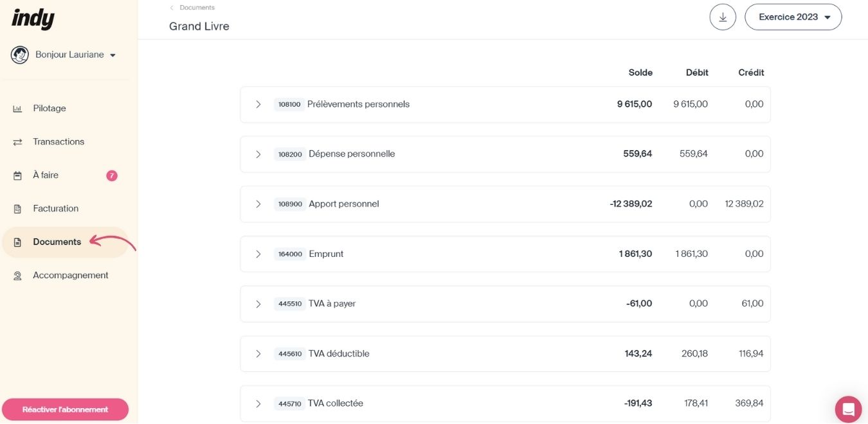Open the Bonjour Lauriane account menu
The height and width of the screenshot is (424, 868).
tap(75, 55)
